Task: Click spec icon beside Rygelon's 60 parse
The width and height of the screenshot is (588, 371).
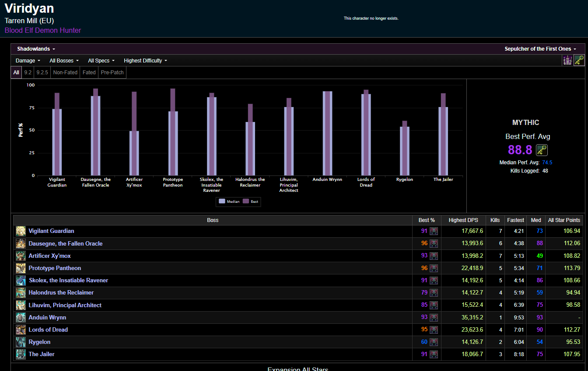Action: tap(434, 342)
